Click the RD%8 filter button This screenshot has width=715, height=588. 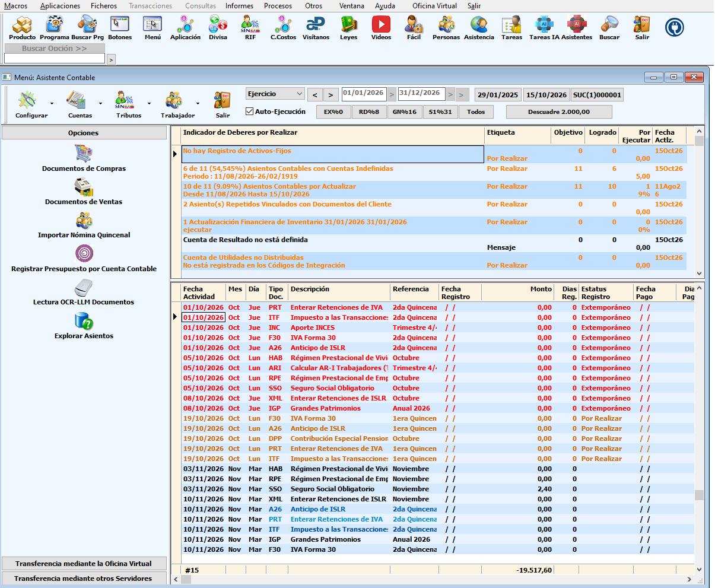coord(369,112)
